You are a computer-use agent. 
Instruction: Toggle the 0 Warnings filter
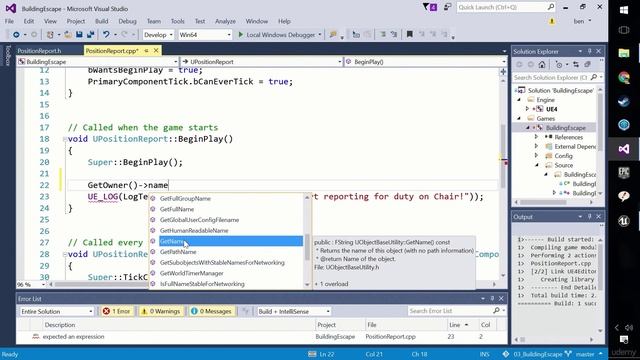pos(161,311)
